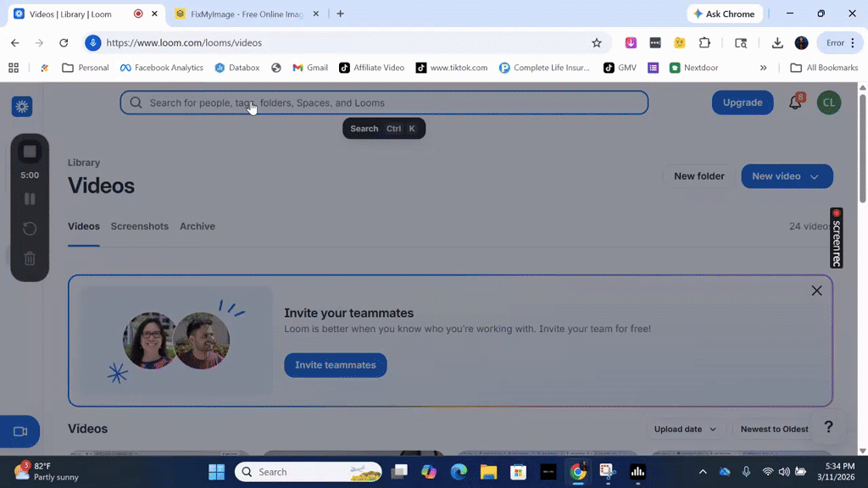Viewport: 868px width, 488px height.
Task: Switch to the Videos tab
Action: pyautogui.click(x=84, y=226)
